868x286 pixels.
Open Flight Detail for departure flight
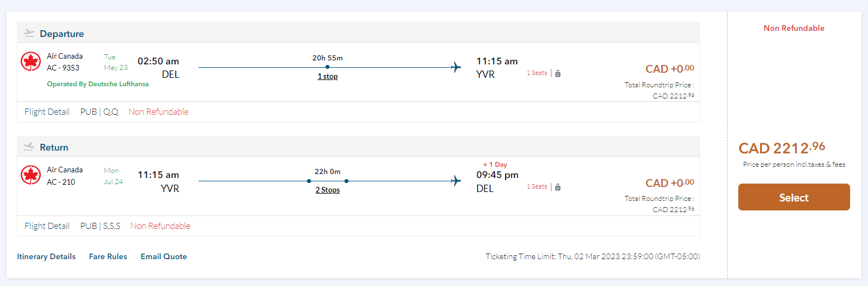tap(47, 112)
